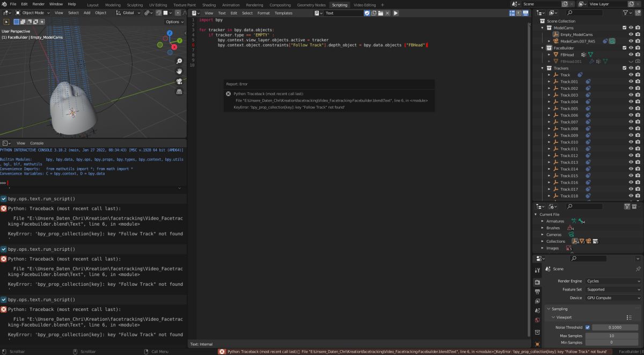Hide FBHead object via eye icon

tap(631, 55)
